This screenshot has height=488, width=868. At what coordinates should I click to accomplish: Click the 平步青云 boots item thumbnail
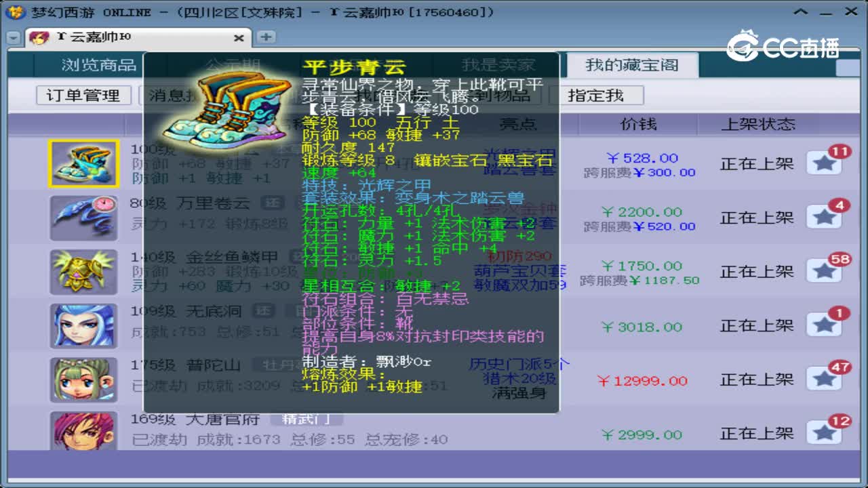84,163
